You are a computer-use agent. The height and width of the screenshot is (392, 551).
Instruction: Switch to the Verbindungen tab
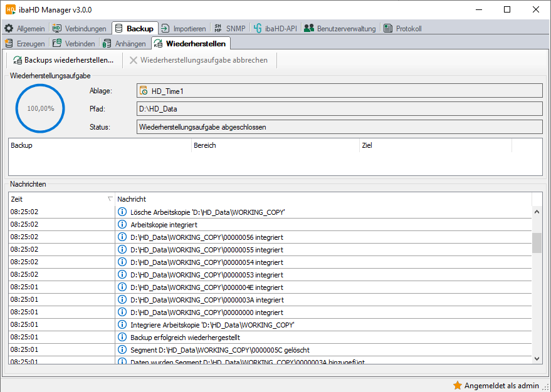(x=79, y=29)
